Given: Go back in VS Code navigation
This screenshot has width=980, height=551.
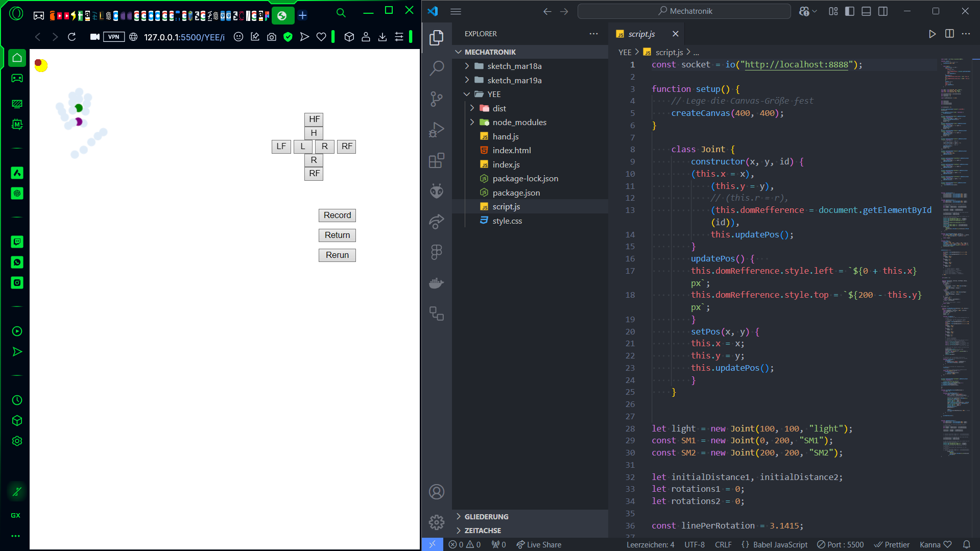Looking at the screenshot, I should (547, 11).
